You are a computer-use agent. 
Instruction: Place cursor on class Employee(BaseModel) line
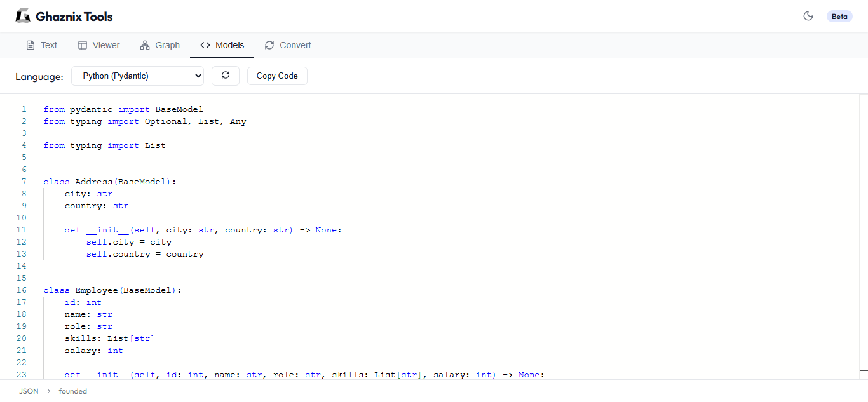112,290
